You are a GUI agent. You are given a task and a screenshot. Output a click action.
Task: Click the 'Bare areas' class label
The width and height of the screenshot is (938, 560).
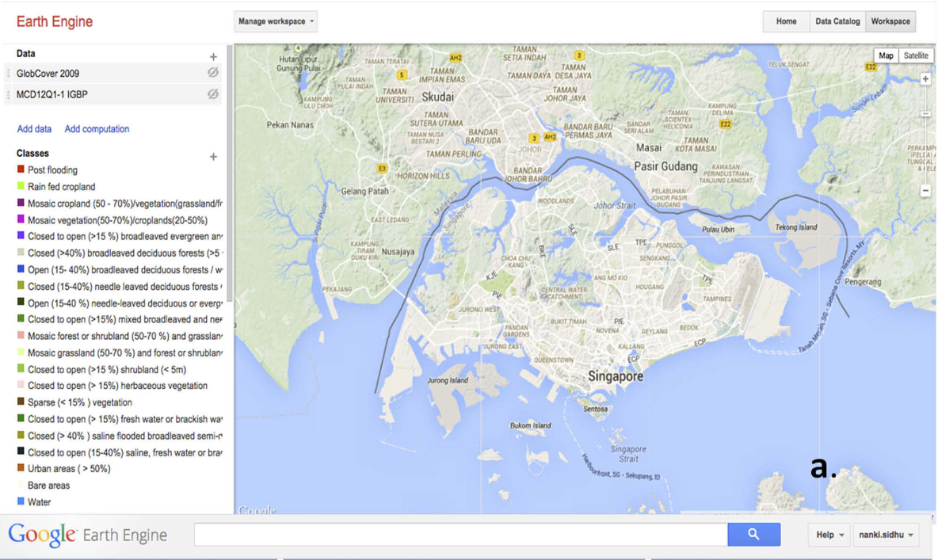click(x=48, y=486)
